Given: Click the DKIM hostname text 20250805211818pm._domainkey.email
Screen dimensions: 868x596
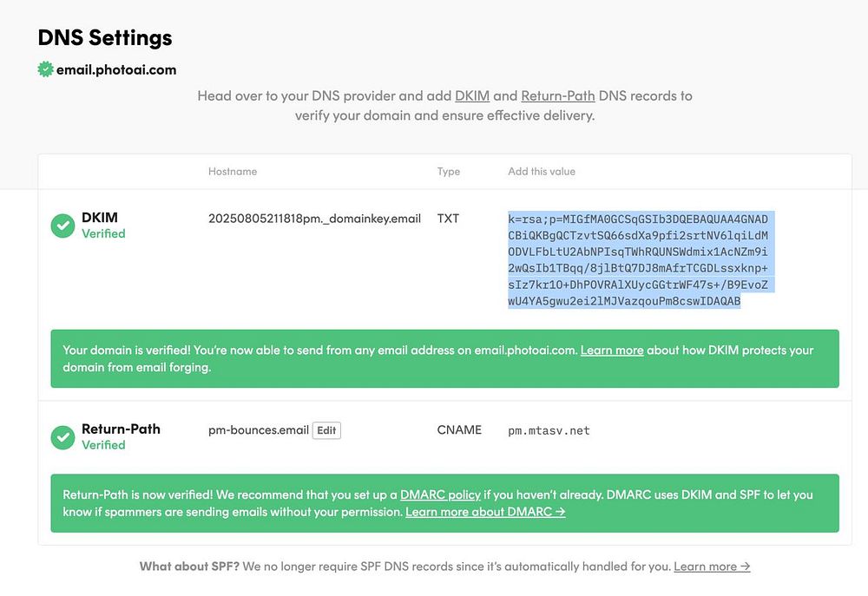Looking at the screenshot, I should [x=314, y=219].
